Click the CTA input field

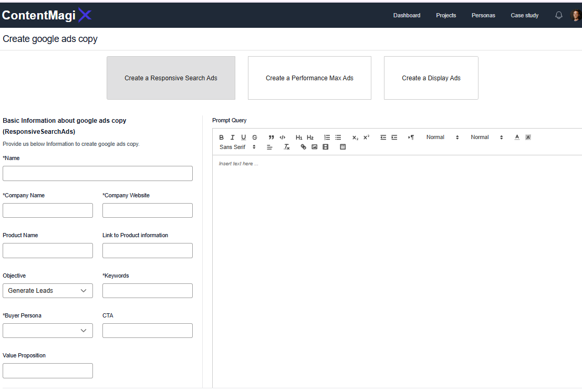click(x=148, y=331)
